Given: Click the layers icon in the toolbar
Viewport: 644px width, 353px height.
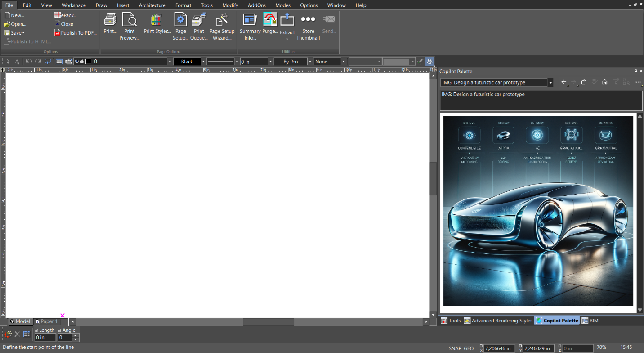Looking at the screenshot, I should 68,62.
